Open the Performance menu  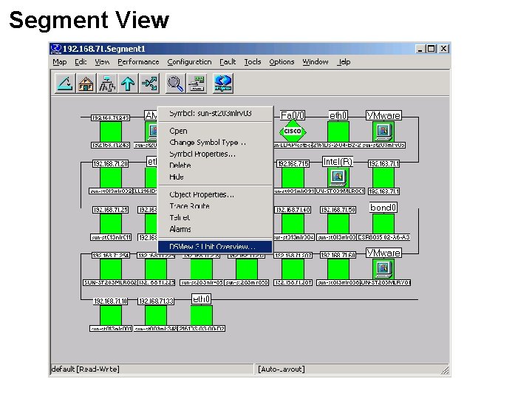pos(138,62)
